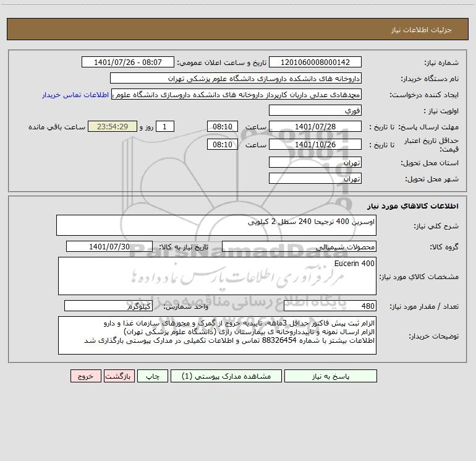Click the مهلت ارسال پاسخ label
Viewport: 476px width, 461px height.
428,127
